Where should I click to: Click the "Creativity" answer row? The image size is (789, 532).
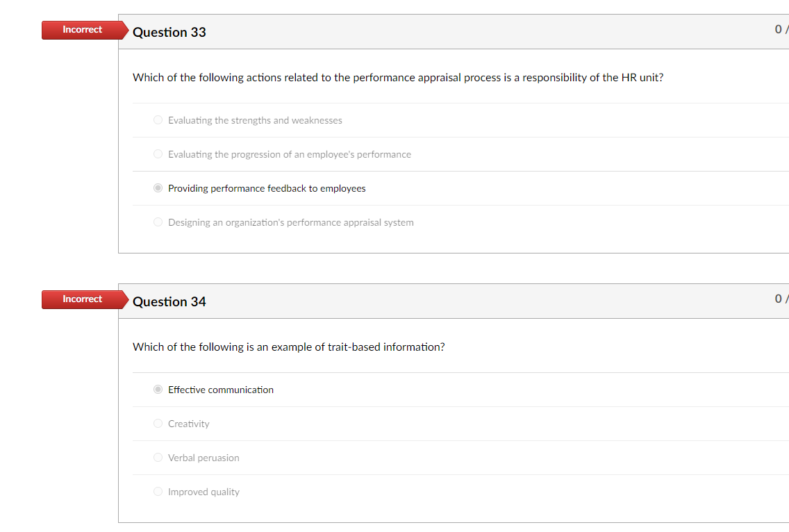pos(188,423)
